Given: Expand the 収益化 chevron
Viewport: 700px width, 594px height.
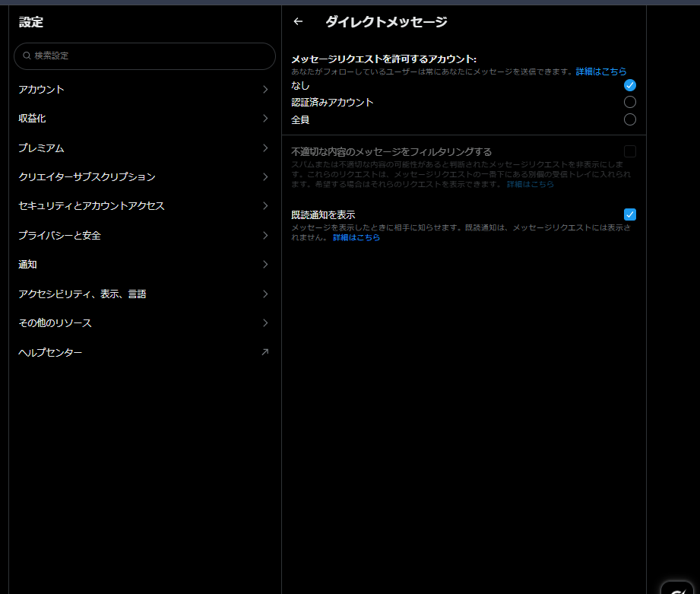Looking at the screenshot, I should click(265, 118).
